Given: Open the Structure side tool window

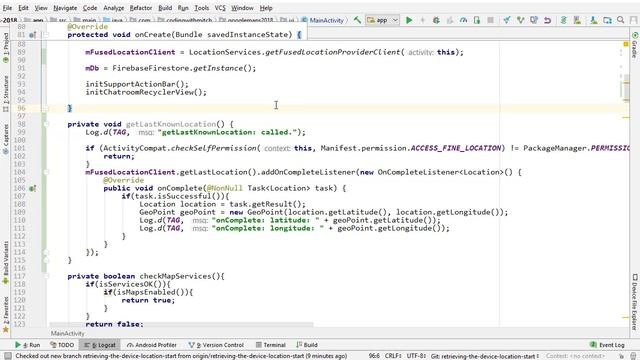Looking at the screenshot, I should (x=6, y=94).
